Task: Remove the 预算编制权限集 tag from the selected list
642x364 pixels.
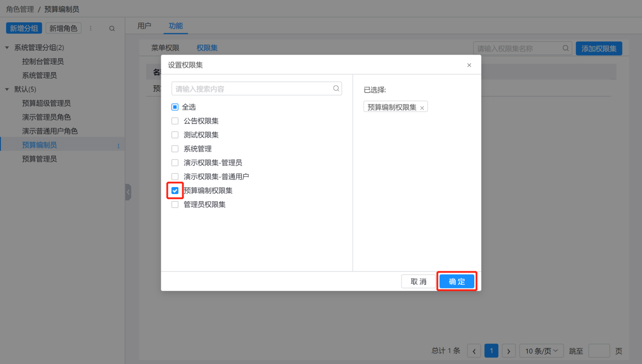Action: click(422, 108)
